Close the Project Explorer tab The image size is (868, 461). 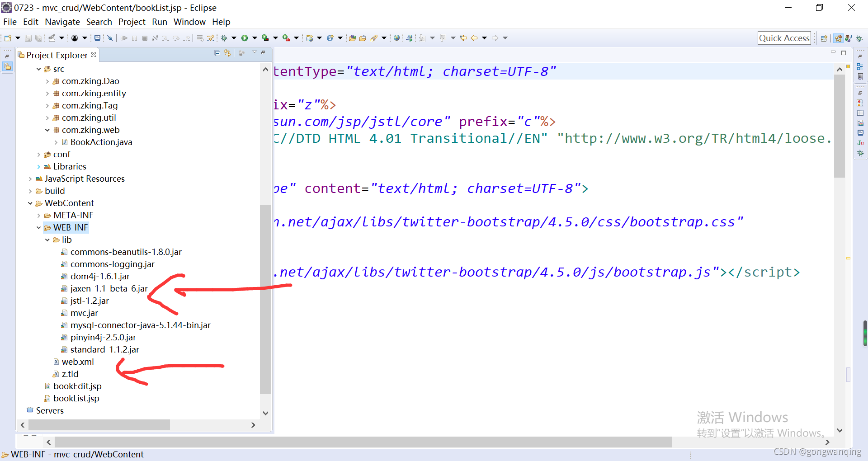coord(94,55)
